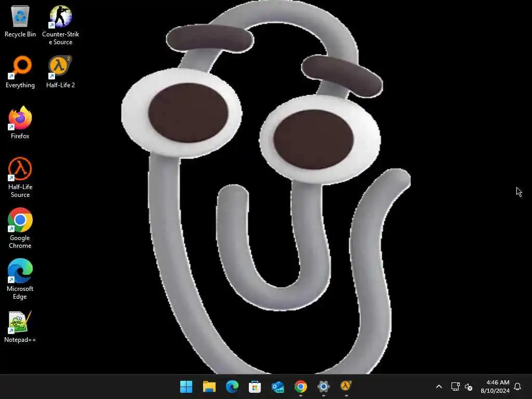Open the Windows Start menu
The width and height of the screenshot is (532, 399).
(186, 387)
